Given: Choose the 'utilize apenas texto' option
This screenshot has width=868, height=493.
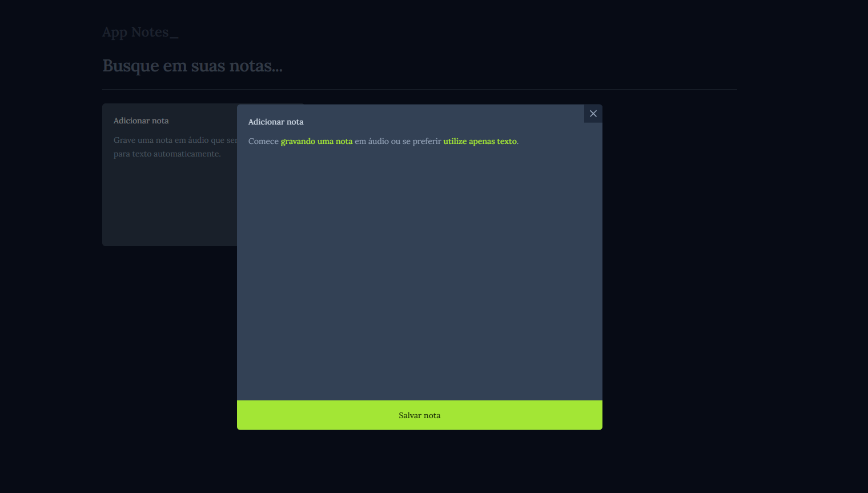Looking at the screenshot, I should (480, 141).
